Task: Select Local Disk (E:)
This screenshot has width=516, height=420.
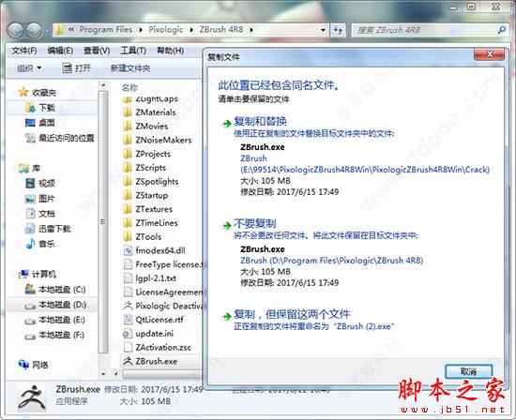Action: pos(62,320)
